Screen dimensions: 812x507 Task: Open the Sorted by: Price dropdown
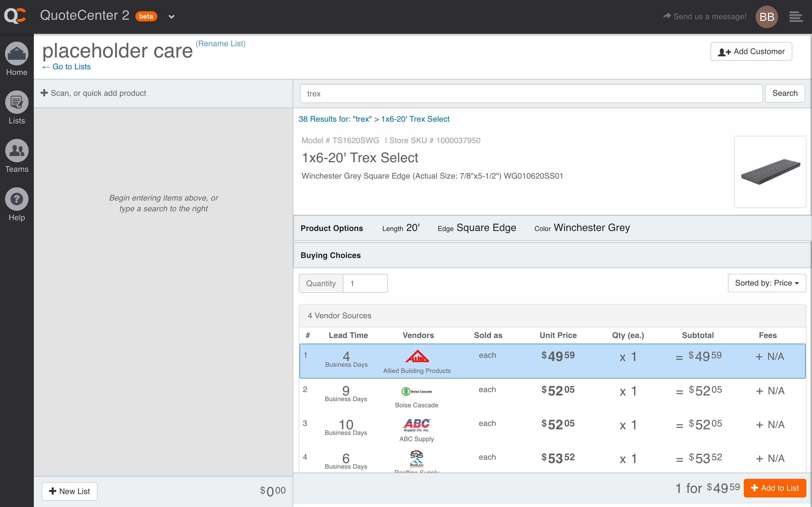tap(766, 283)
